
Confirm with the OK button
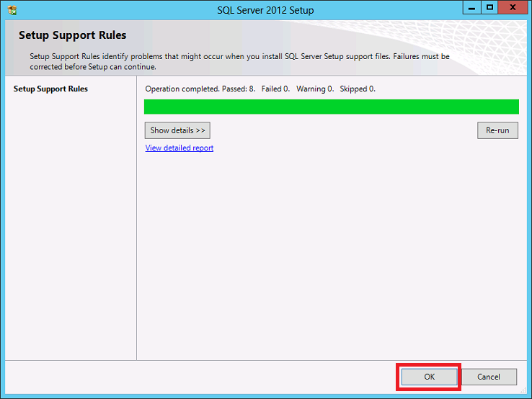429,377
